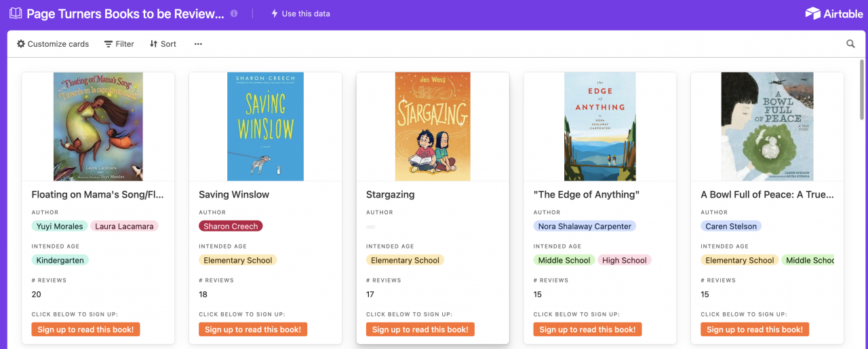Click the Saving Winslow card title
Viewport: 868px width, 349px height.
click(x=234, y=194)
